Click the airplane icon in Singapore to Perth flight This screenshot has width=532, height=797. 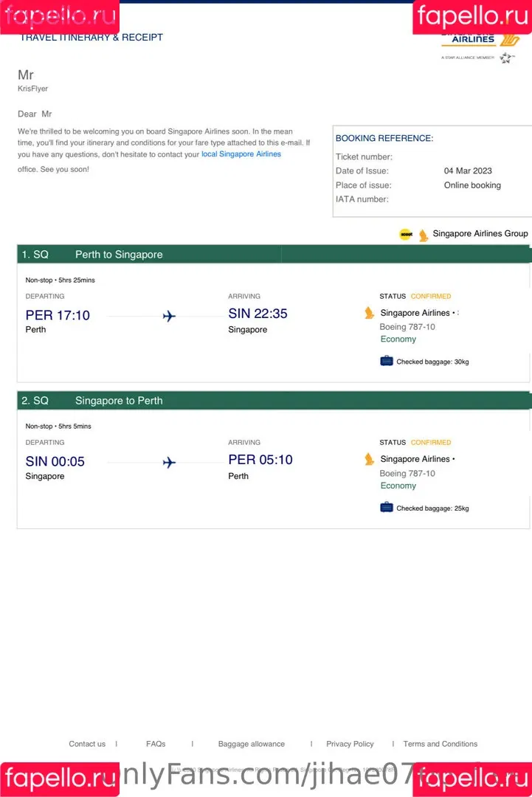click(169, 463)
